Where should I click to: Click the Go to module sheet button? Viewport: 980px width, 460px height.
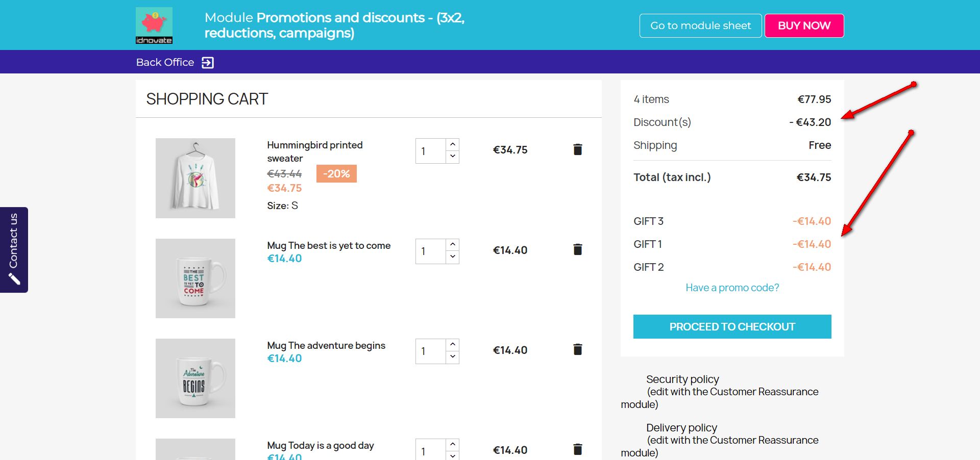(x=700, y=25)
